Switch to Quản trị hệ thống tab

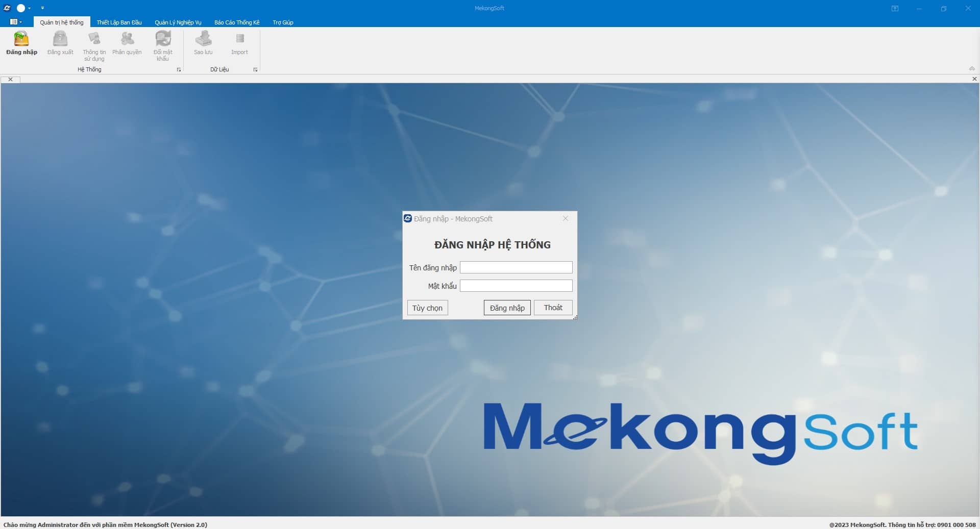tap(62, 22)
